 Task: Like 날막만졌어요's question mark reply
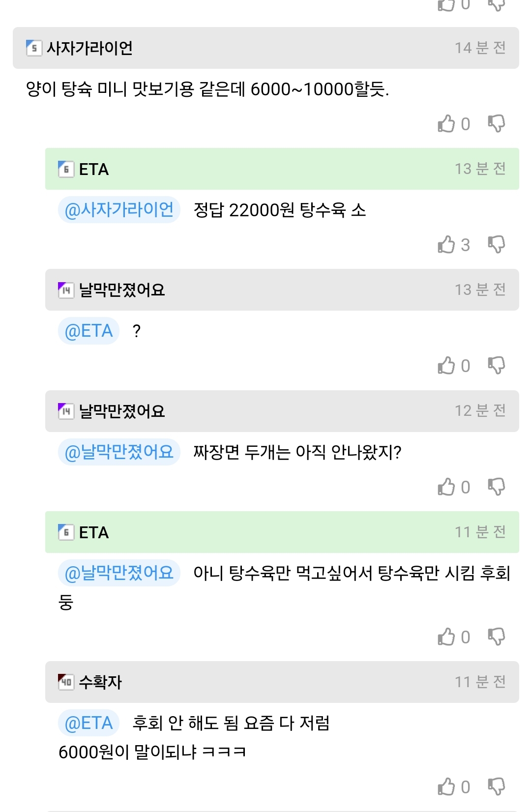(x=446, y=365)
